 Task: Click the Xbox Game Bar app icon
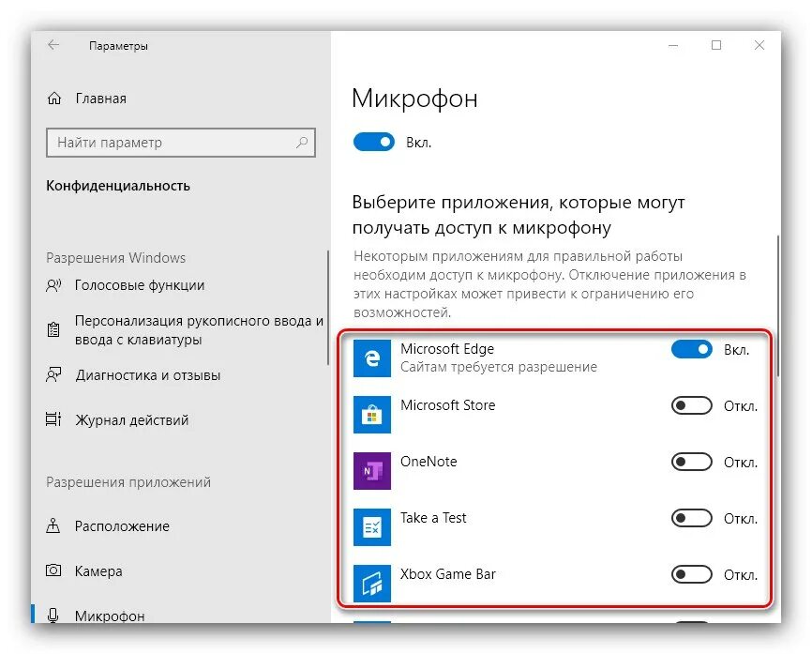[372, 584]
